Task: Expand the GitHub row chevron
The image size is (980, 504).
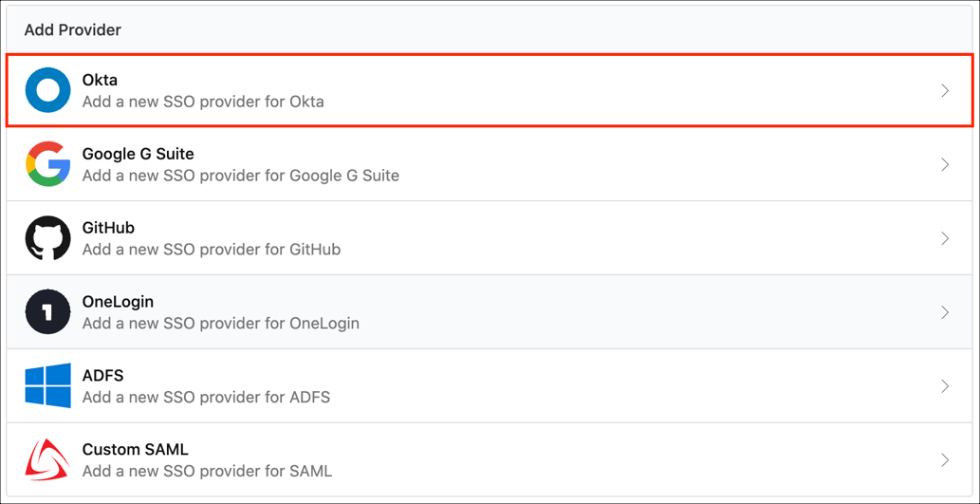Action: [945, 238]
